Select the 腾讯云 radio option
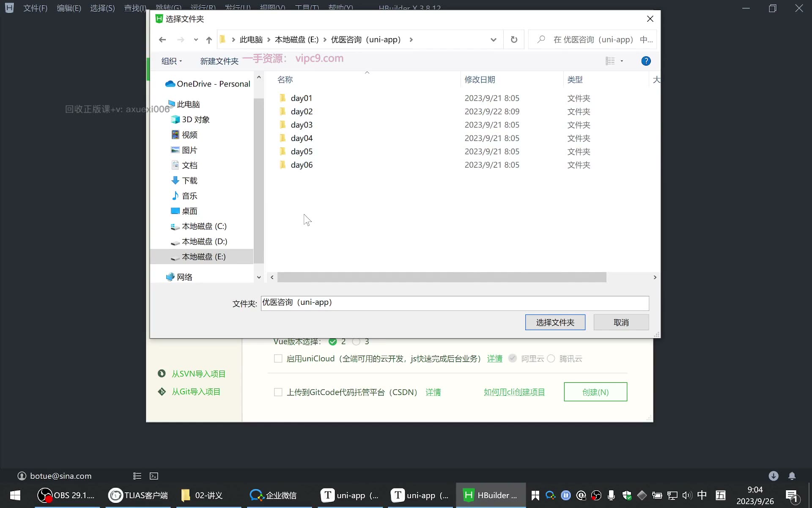This screenshot has width=812, height=508. coord(551,359)
